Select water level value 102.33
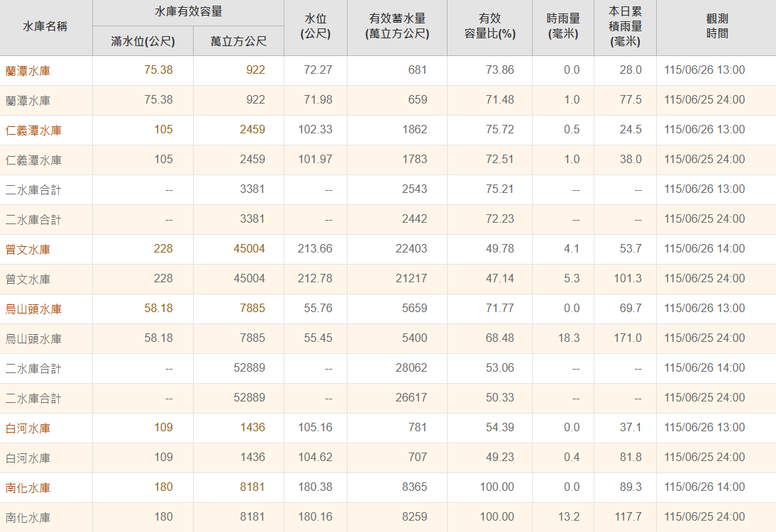Image resolution: width=776 pixels, height=532 pixels. tap(315, 129)
